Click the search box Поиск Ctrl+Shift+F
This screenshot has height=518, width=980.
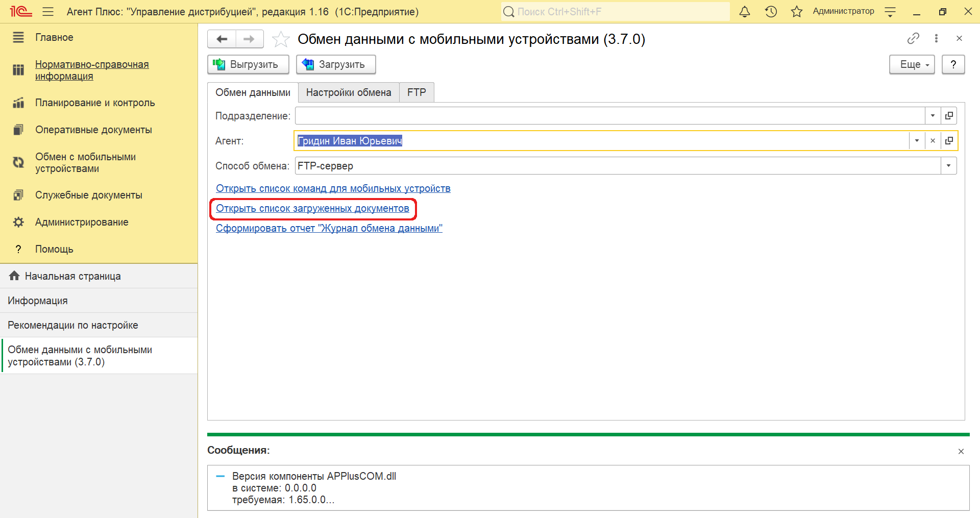coord(615,12)
